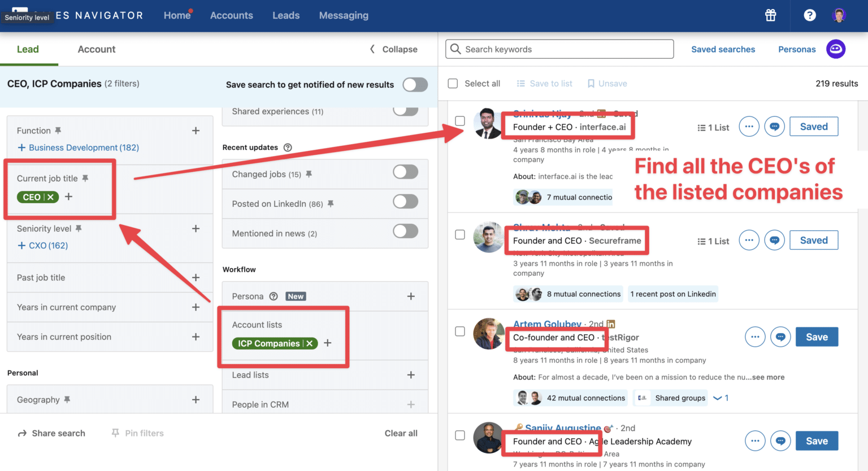Click into the Search keywords field
This screenshot has height=471, width=868.
(559, 49)
